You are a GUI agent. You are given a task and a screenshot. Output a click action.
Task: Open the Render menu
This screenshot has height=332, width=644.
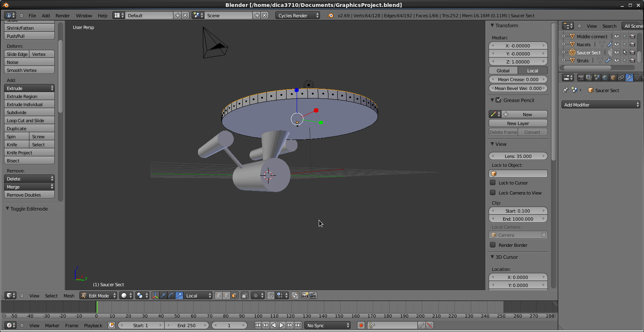62,16
